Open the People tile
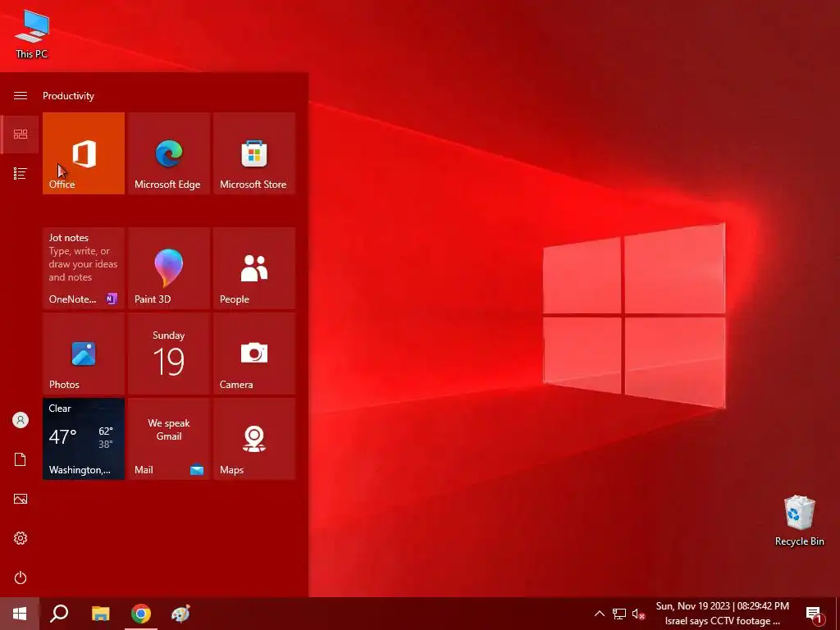 (254, 268)
